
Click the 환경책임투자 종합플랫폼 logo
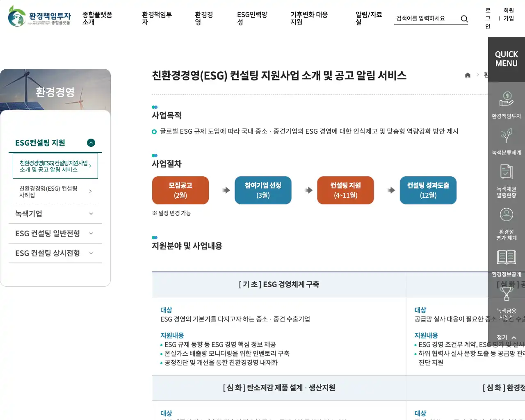coord(39,16)
